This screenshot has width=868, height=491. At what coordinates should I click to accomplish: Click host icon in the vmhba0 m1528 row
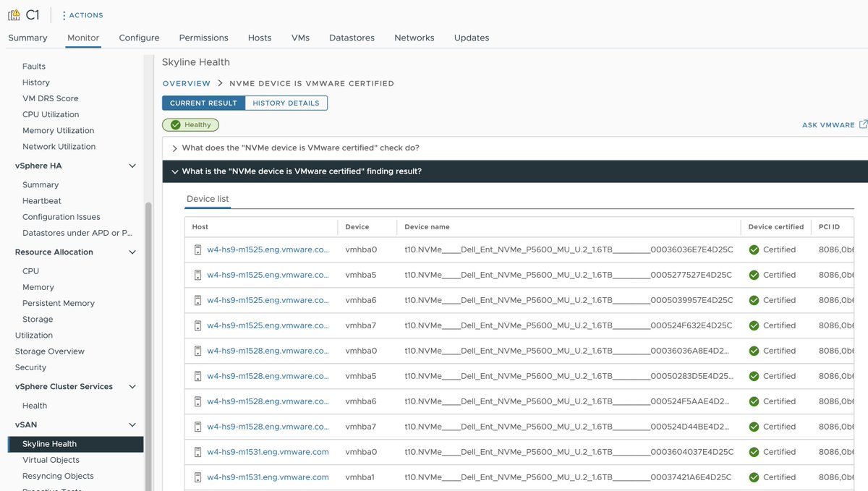click(197, 351)
